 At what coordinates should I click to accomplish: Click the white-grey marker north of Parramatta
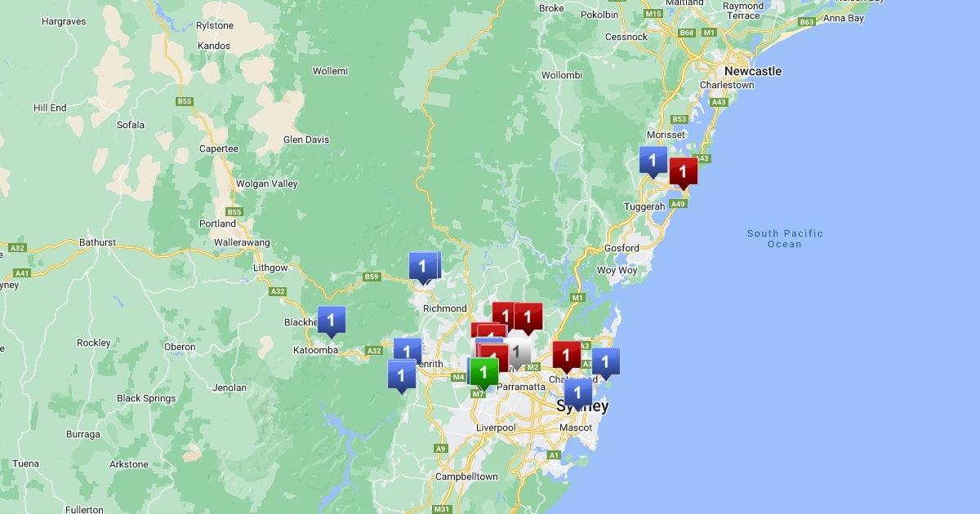(519, 352)
